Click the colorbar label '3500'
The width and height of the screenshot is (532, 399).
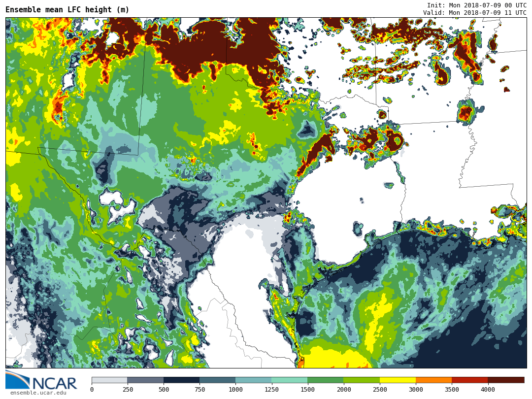click(x=452, y=390)
